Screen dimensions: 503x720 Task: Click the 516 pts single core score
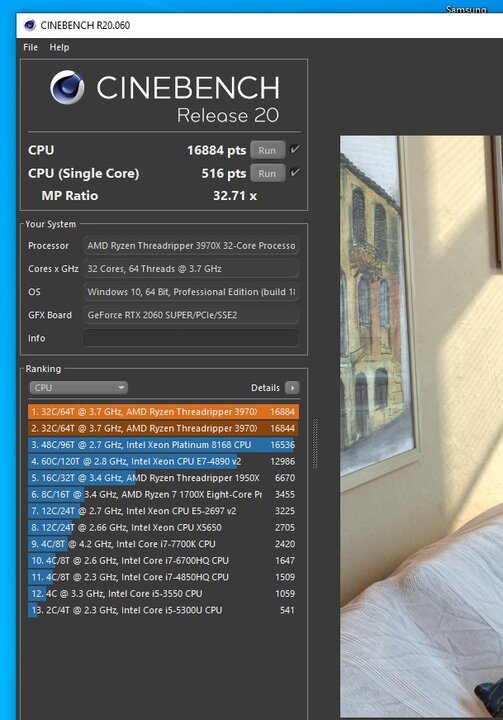(224, 173)
